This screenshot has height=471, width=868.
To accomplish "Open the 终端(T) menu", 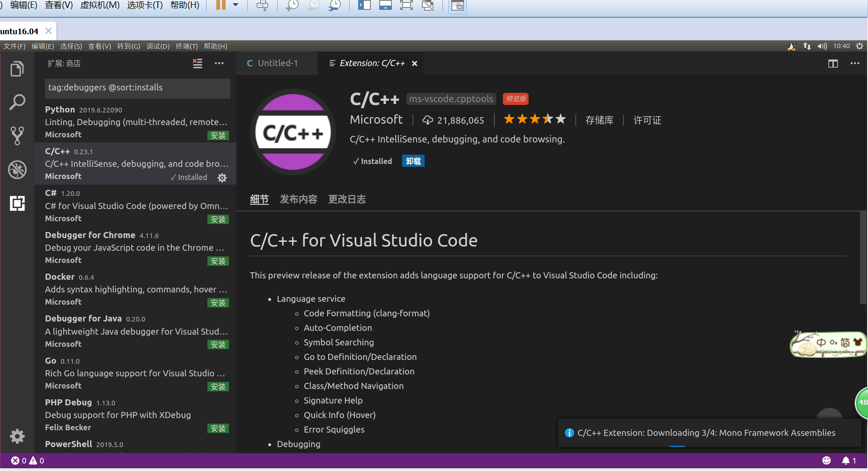I will click(187, 46).
